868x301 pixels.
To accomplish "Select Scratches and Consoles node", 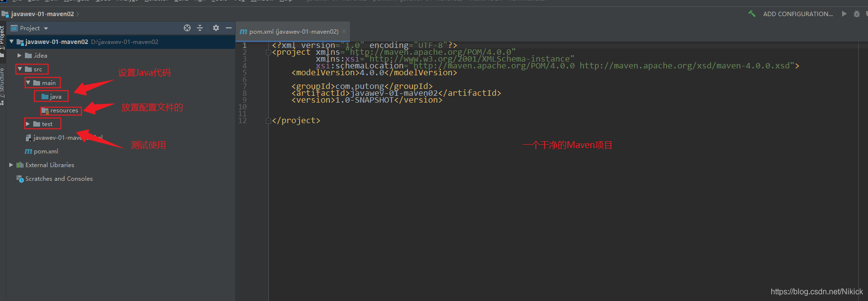I will click(x=59, y=178).
